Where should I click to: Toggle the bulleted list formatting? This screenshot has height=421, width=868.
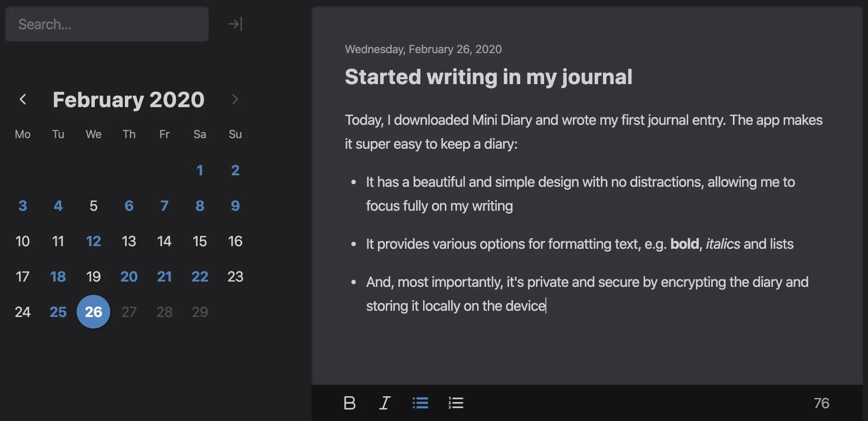[420, 403]
